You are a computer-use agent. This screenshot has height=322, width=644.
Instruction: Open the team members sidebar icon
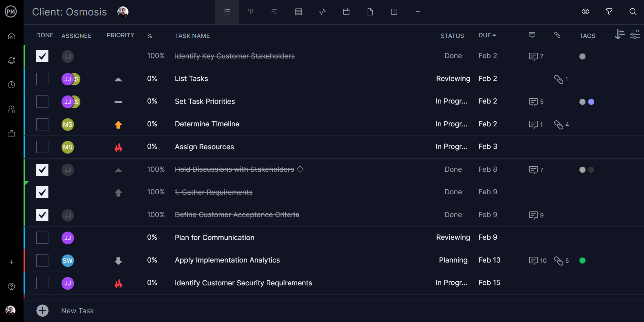(x=11, y=109)
